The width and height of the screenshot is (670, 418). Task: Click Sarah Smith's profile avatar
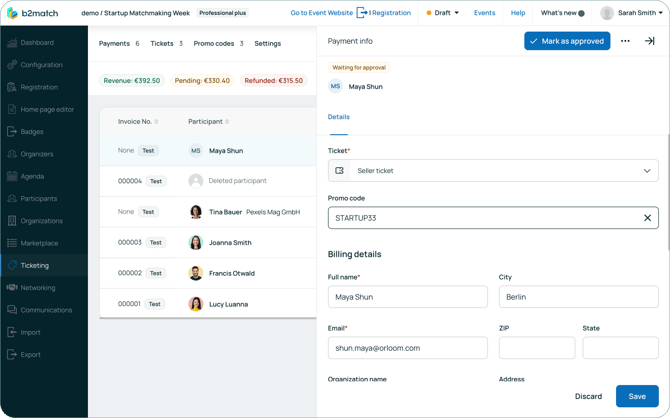[607, 13]
